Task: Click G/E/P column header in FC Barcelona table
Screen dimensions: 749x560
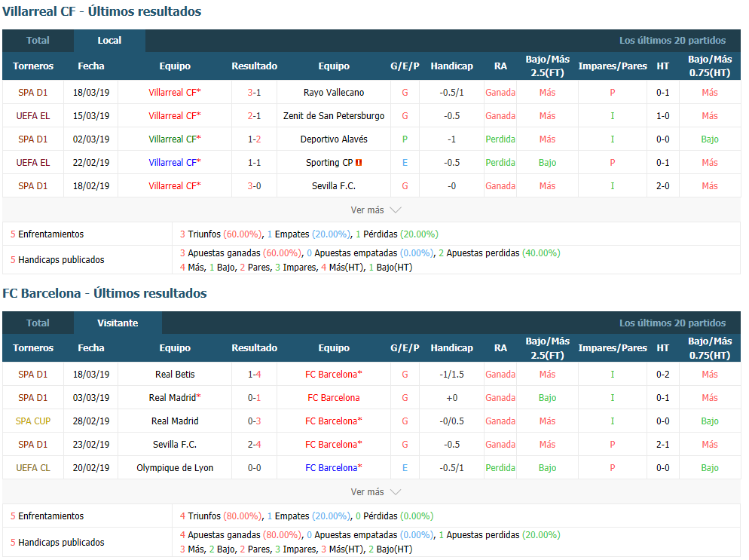Action: point(405,348)
